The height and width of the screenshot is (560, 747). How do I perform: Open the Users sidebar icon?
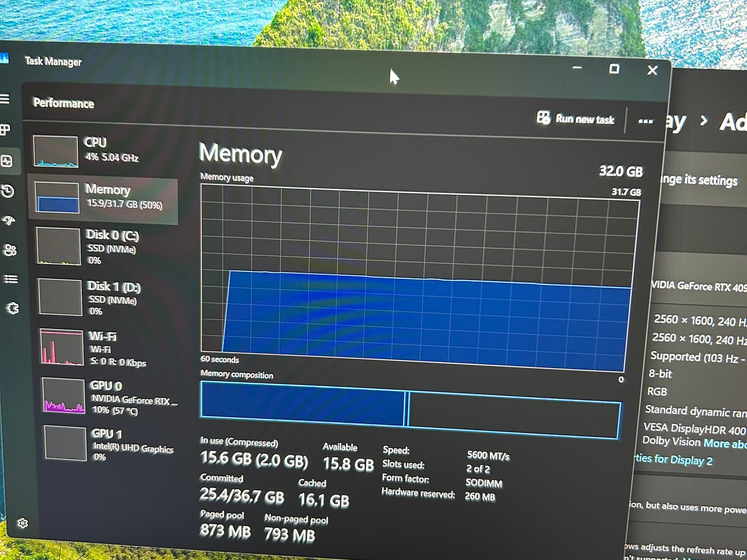10,250
